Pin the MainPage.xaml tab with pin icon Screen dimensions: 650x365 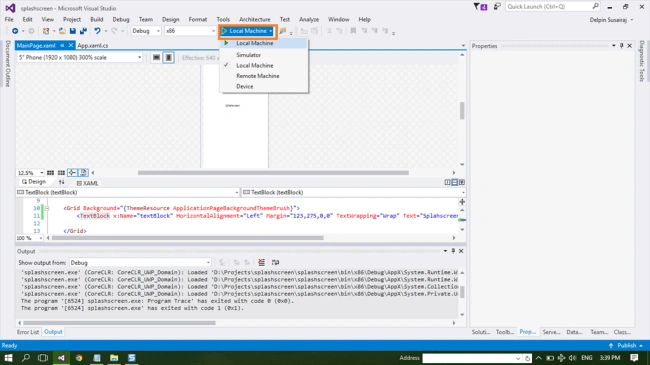(62, 45)
